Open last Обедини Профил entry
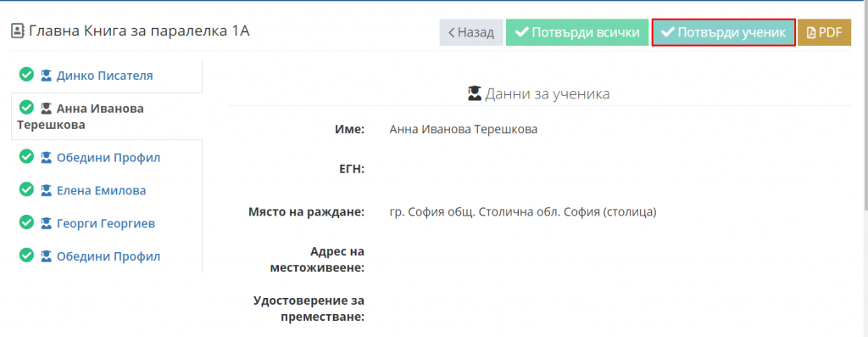 point(108,256)
